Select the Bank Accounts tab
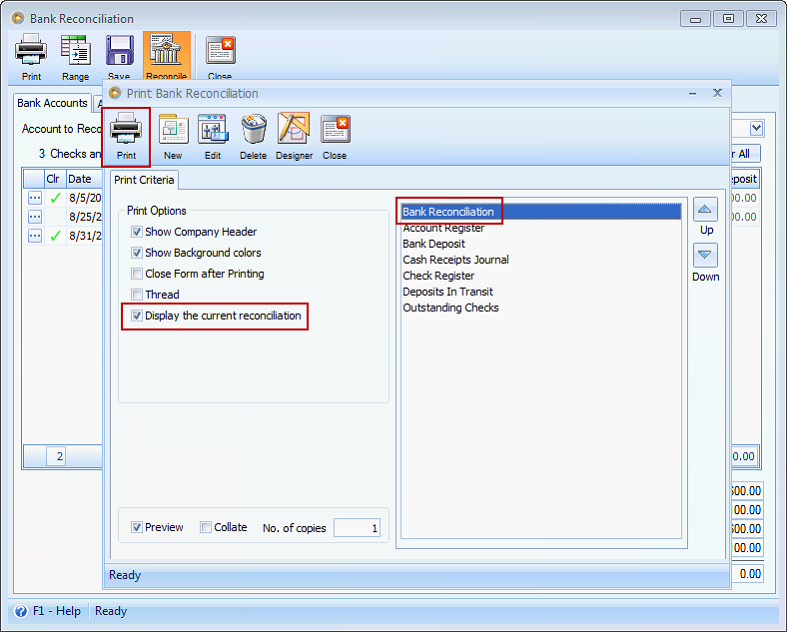The width and height of the screenshot is (788, 633). click(x=52, y=104)
